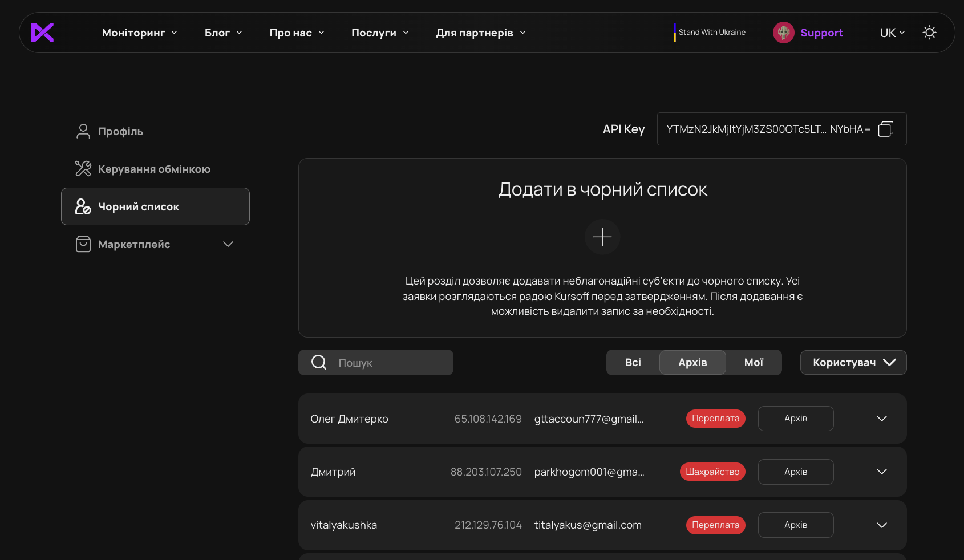The image size is (964, 560).
Task: Click the Support avatar icon
Action: click(x=784, y=33)
